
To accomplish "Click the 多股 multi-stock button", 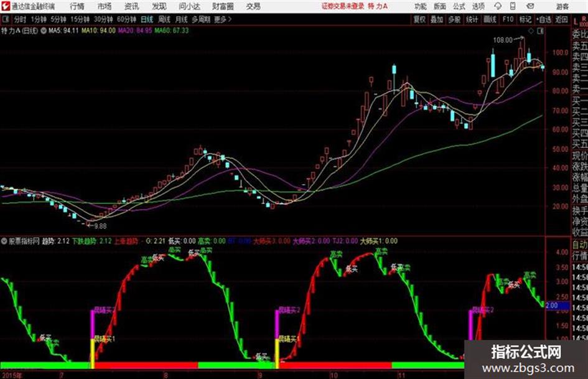I will (x=454, y=19).
